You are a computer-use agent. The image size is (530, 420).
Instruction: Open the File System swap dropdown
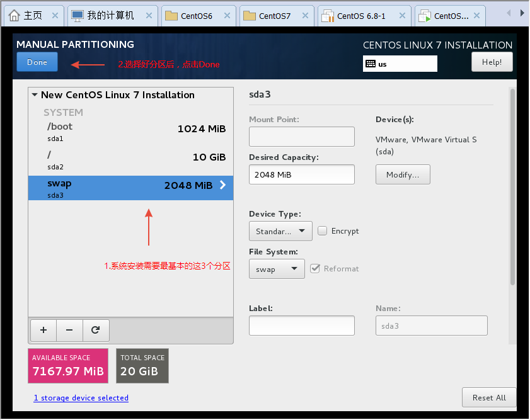click(x=277, y=269)
